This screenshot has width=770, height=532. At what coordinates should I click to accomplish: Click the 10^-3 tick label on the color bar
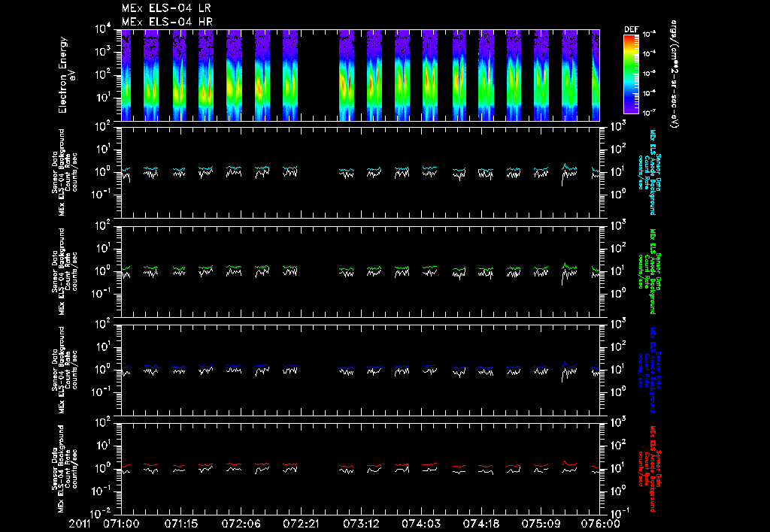[x=649, y=35]
